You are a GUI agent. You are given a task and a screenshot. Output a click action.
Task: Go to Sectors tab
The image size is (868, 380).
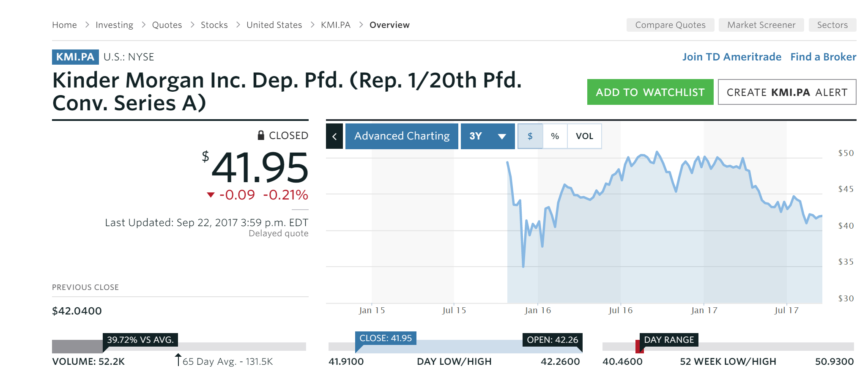click(832, 25)
